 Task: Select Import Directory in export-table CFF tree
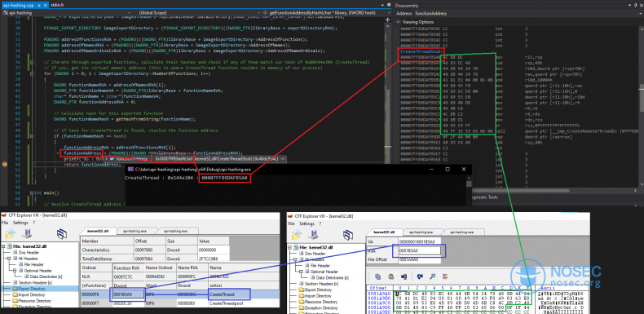coord(31,295)
